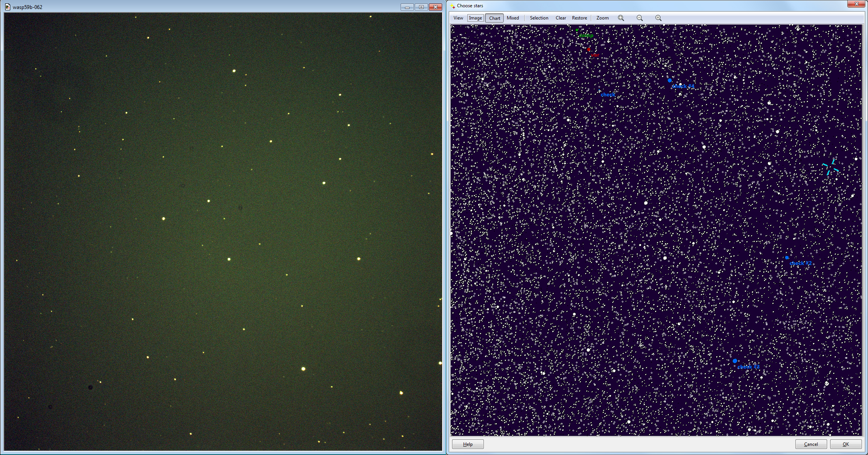This screenshot has height=455, width=868.
Task: Click the zoom in magnifier icon
Action: tap(658, 18)
